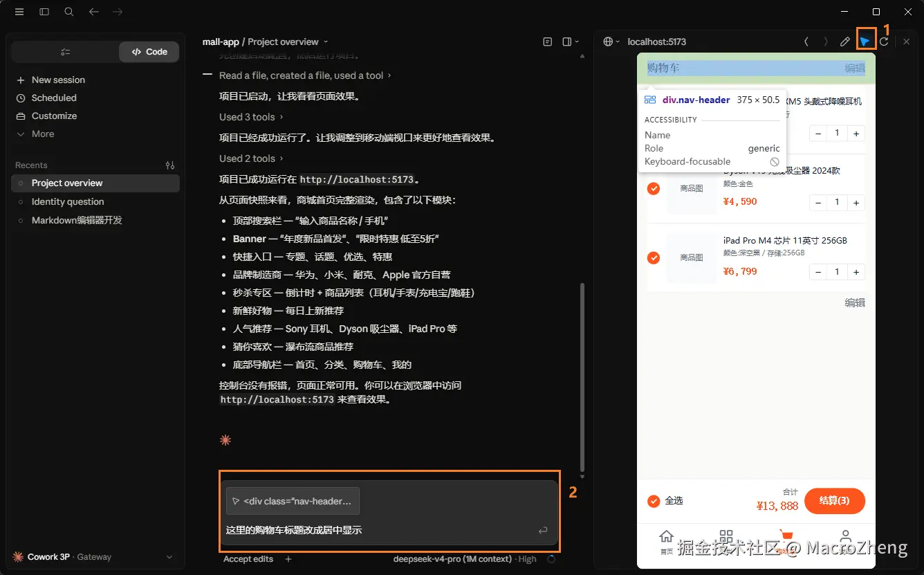The width and height of the screenshot is (924, 575).
Task: Open the panel layout dropdown
Action: (x=570, y=42)
